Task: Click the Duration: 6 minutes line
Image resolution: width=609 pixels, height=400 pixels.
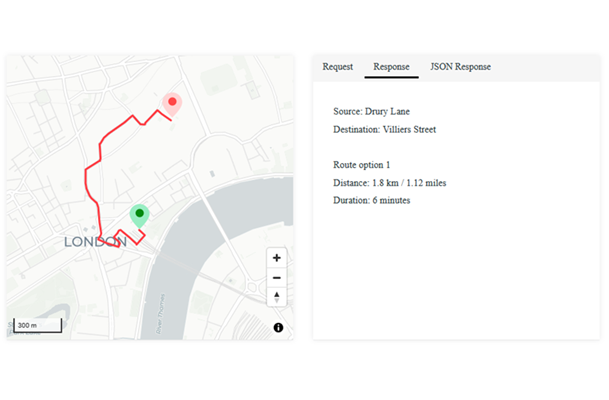Action: pyautogui.click(x=371, y=200)
